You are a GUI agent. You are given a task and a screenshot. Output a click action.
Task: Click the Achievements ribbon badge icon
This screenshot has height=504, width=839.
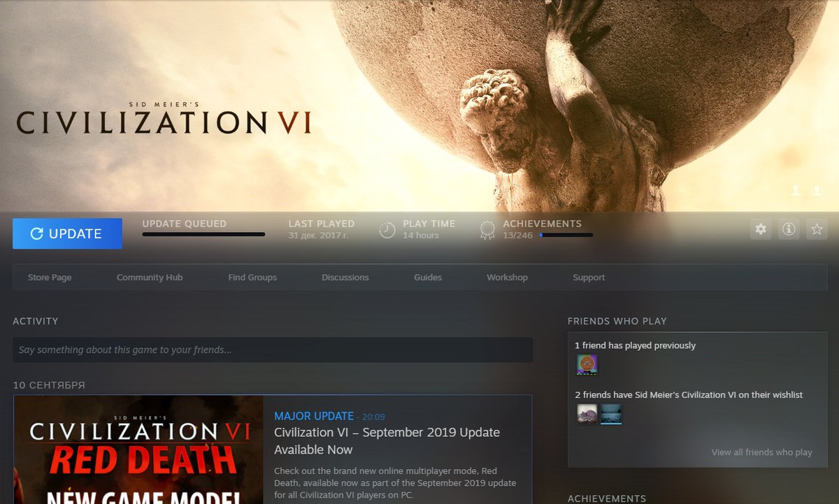pos(487,230)
